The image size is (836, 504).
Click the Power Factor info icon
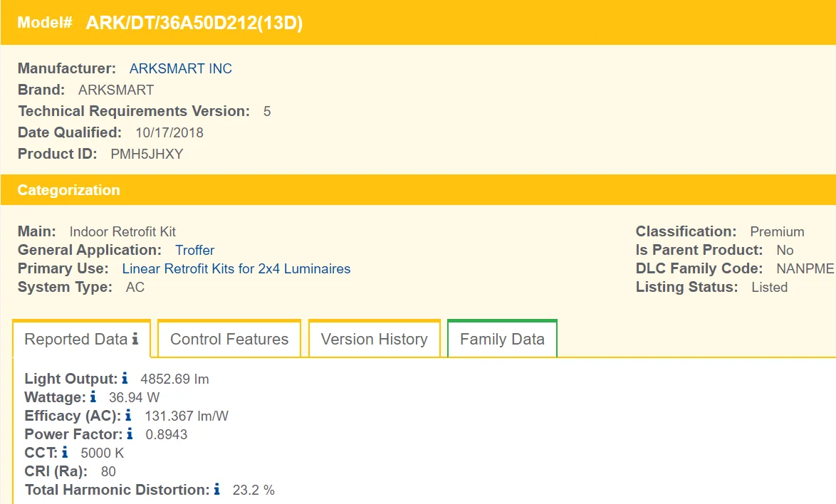pos(130,434)
